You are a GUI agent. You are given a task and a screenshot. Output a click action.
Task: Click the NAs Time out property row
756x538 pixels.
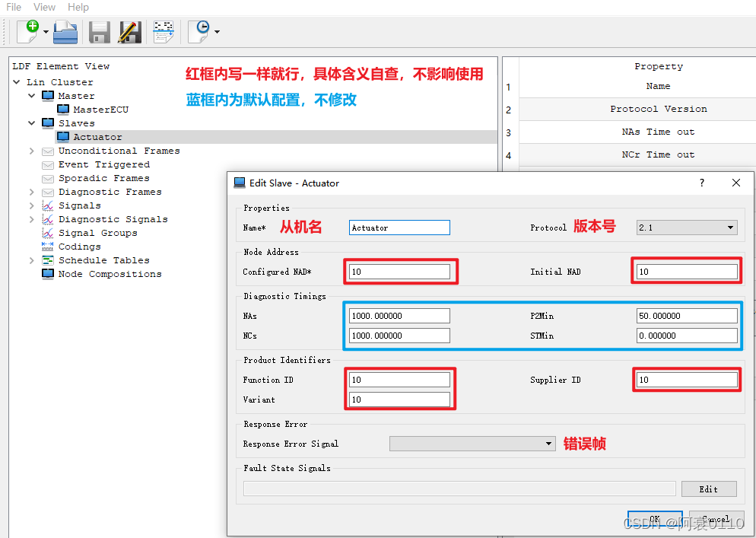(x=637, y=132)
